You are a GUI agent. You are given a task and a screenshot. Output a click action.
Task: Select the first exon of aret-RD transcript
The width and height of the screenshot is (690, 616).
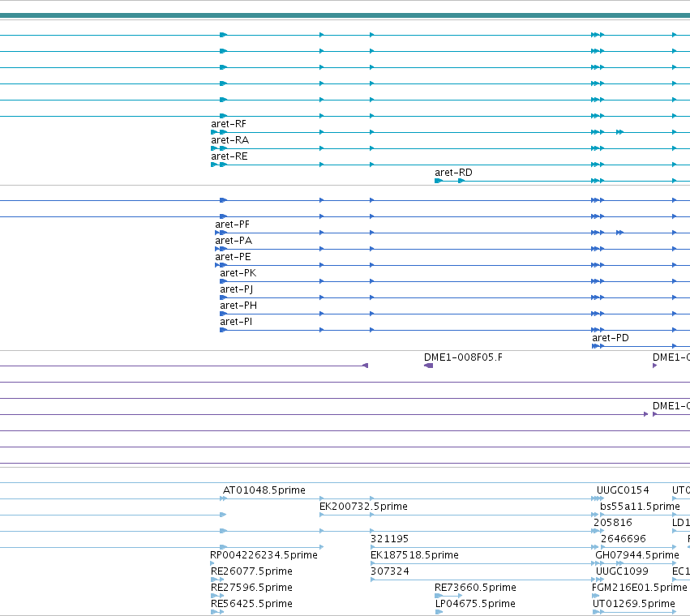tap(439, 181)
